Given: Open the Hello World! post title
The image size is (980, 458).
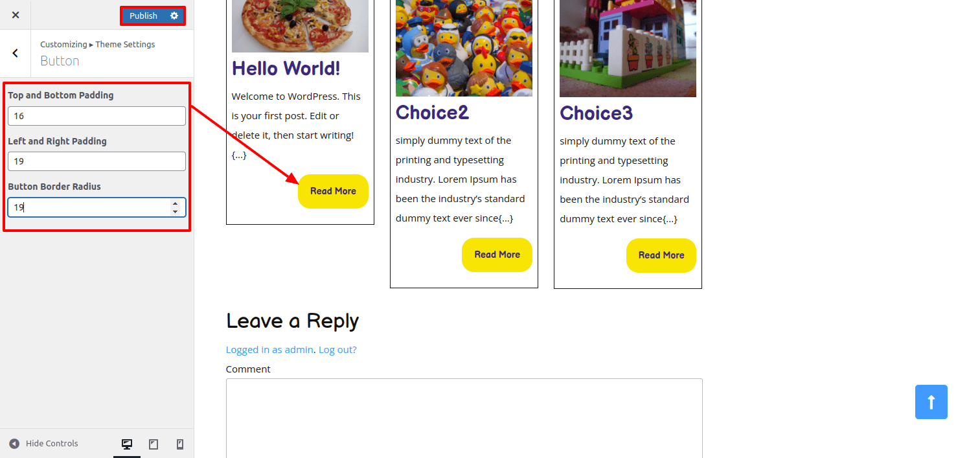Looking at the screenshot, I should point(286,69).
